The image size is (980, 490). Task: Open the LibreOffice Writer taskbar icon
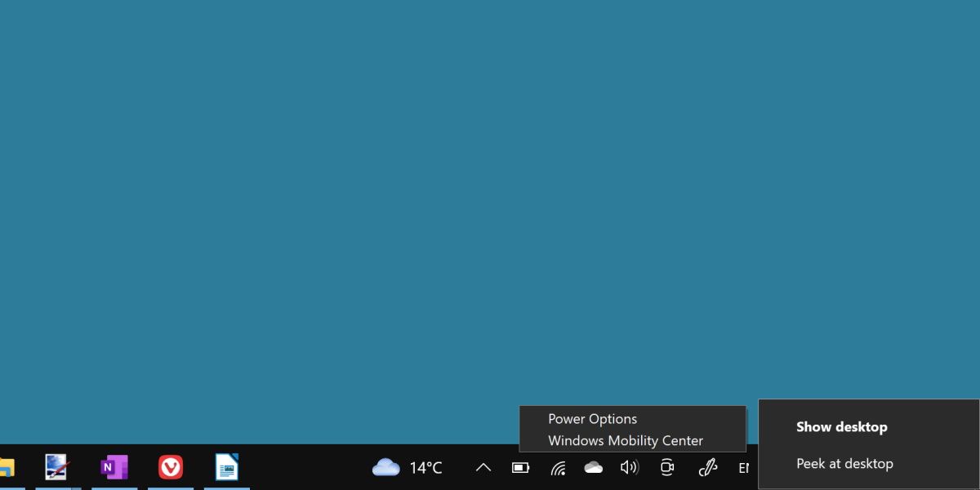[x=226, y=467]
